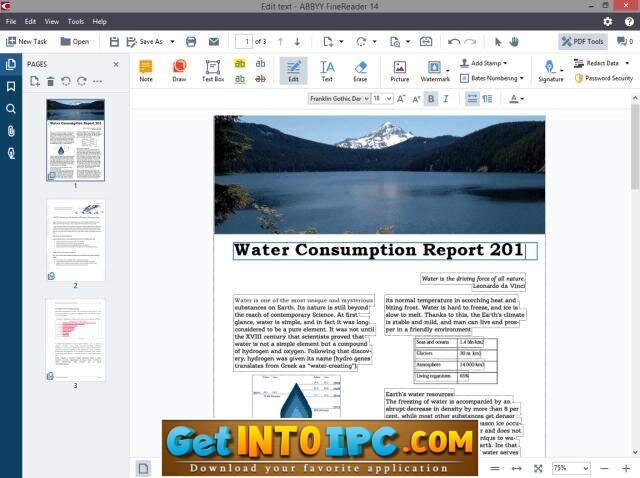
Task: Open the File menu
Action: click(11, 21)
